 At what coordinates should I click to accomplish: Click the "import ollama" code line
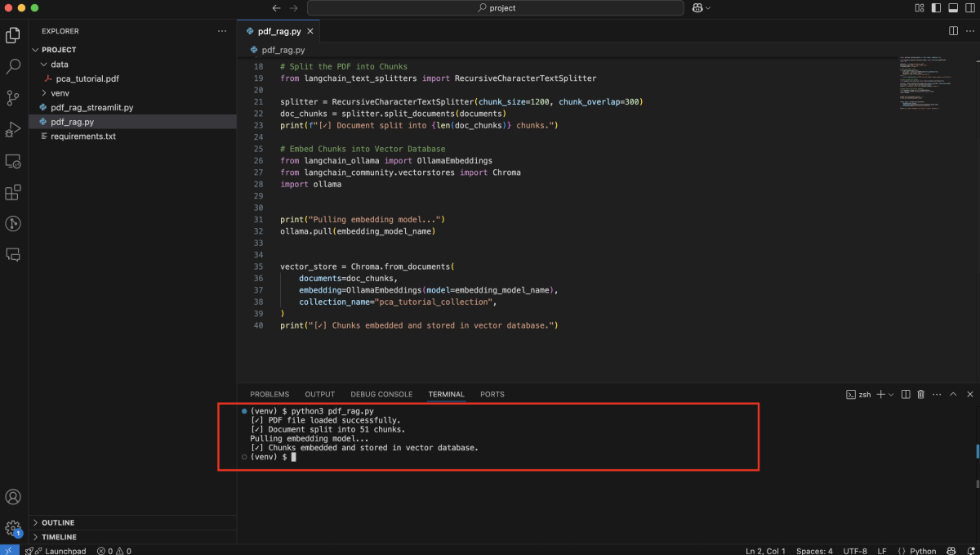(310, 184)
